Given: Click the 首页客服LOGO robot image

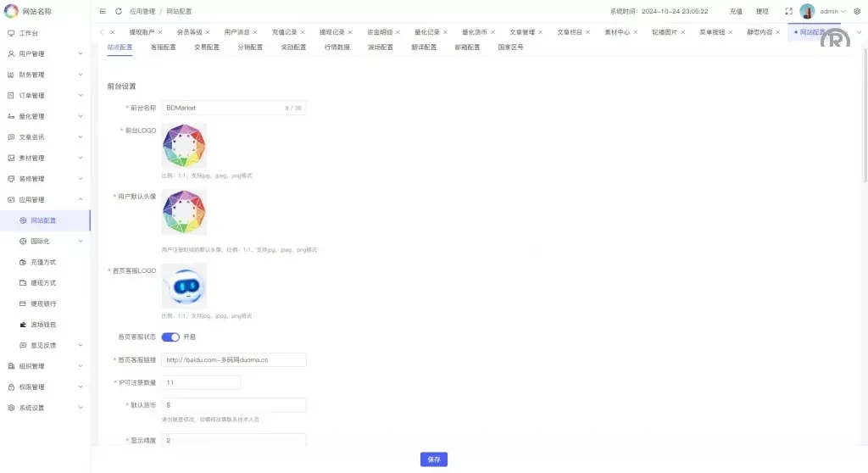Looking at the screenshot, I should pyautogui.click(x=184, y=286).
